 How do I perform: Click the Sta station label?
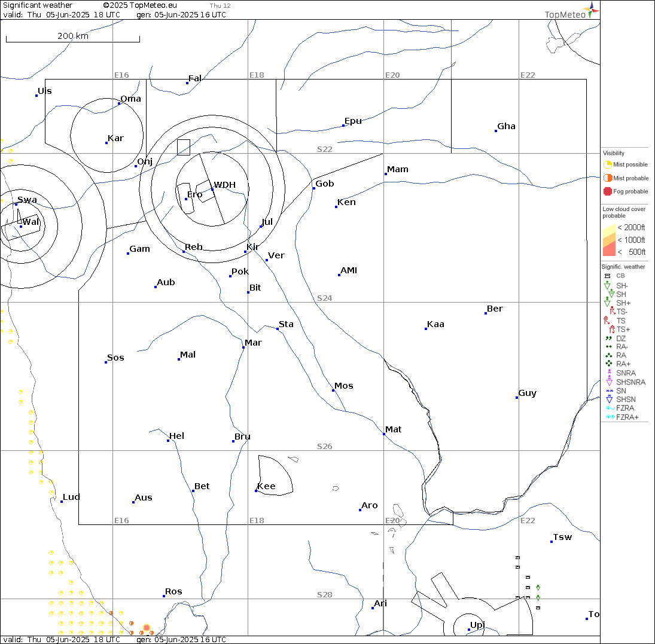286,324
